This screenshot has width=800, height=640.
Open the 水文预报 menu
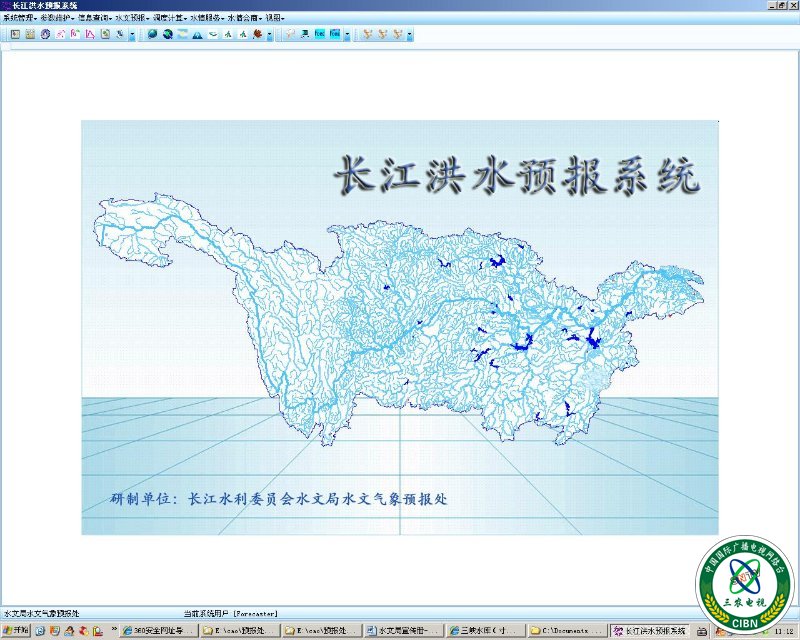(131, 18)
